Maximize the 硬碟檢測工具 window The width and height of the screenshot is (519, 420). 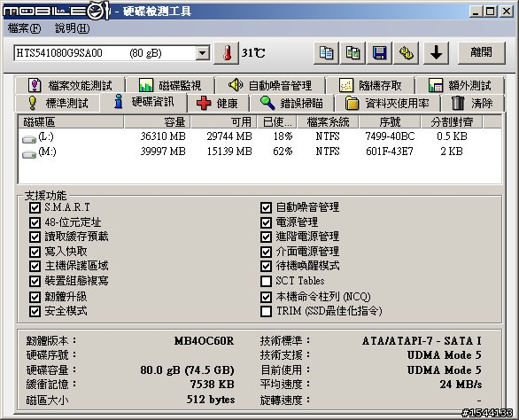(490, 12)
